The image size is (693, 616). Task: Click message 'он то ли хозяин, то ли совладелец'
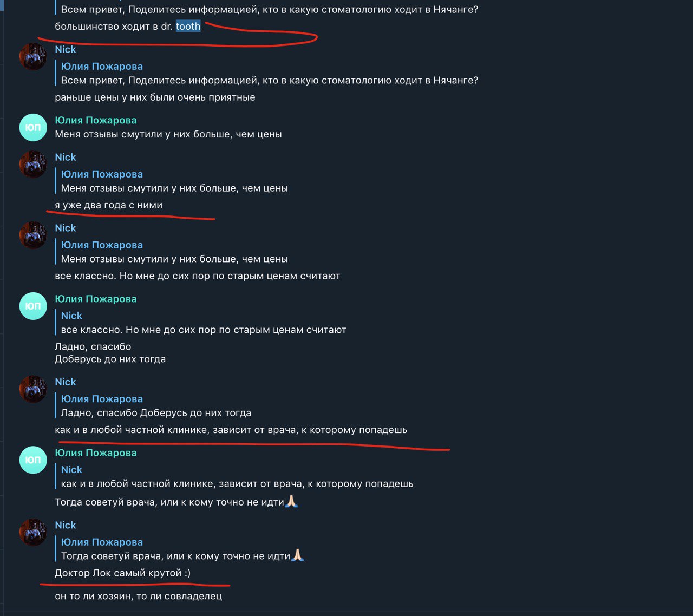(138, 596)
